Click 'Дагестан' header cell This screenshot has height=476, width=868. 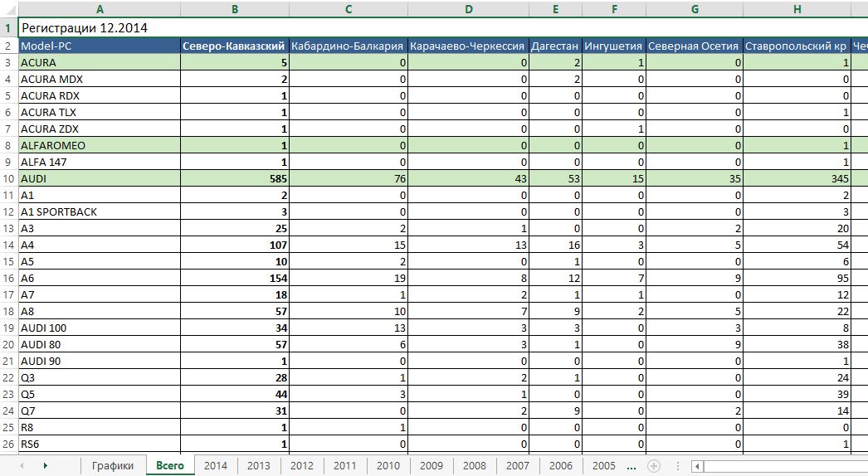[x=555, y=46]
